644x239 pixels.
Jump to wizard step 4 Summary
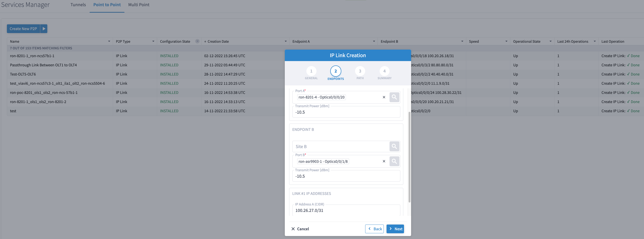click(384, 71)
